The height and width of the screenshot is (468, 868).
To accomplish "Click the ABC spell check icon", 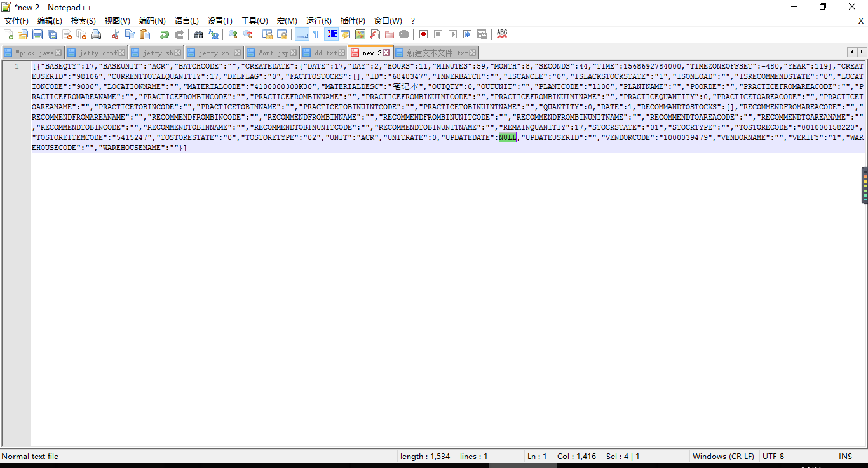I will [x=502, y=34].
